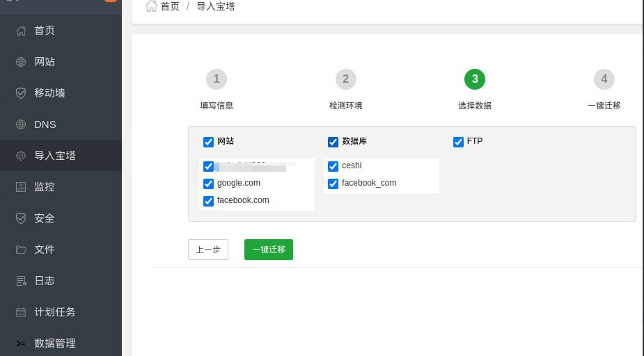Open 日志 in the sidebar
Viewport: 644px width, 356px height.
(x=45, y=281)
